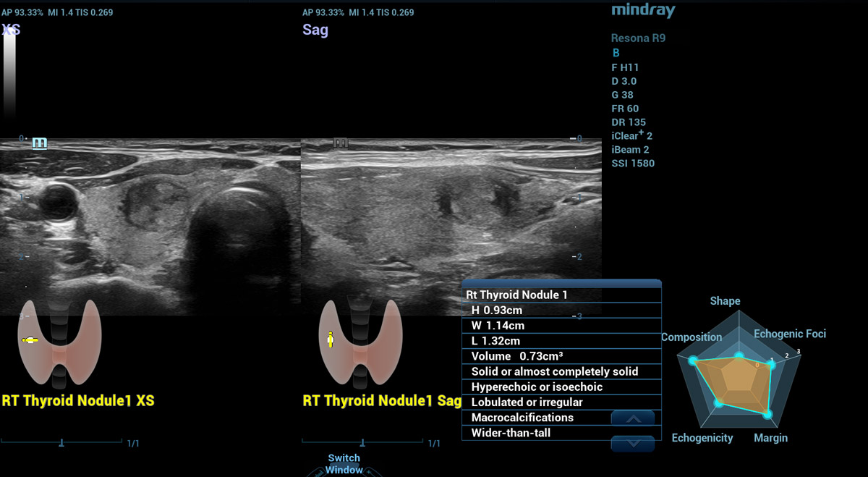Click the gray probe marker on Sag image
This screenshot has width=868, height=477.
pyautogui.click(x=340, y=143)
